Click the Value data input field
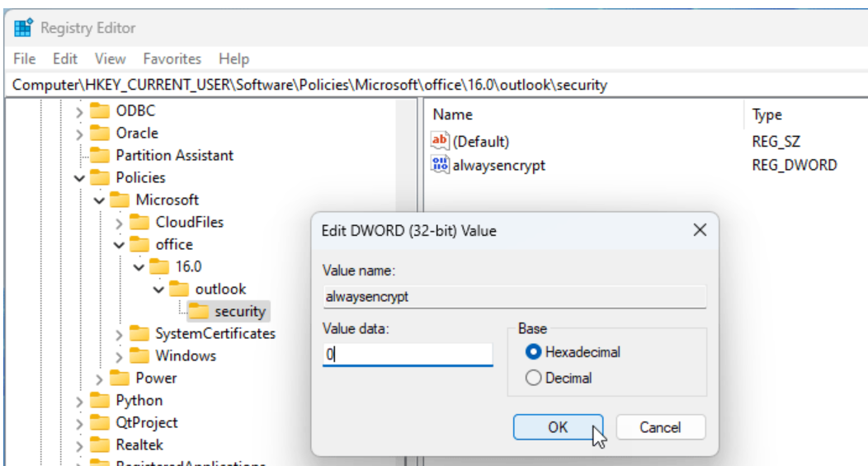Image resolution: width=868 pixels, height=466 pixels. pyautogui.click(x=408, y=354)
